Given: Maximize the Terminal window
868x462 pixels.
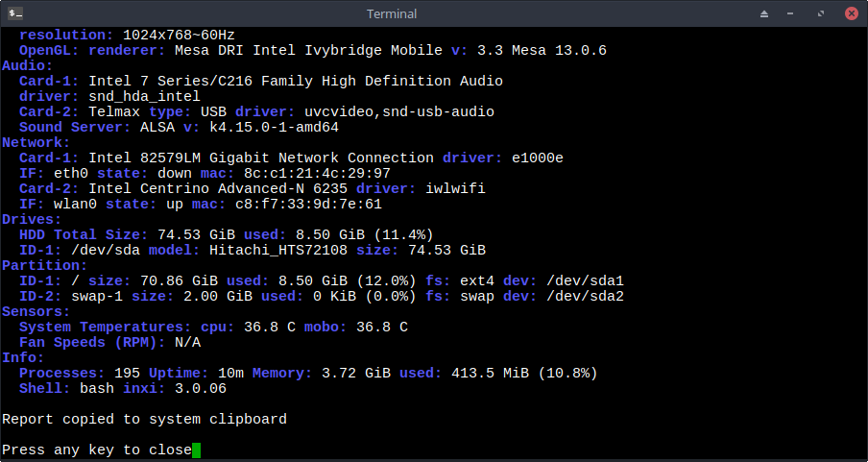Looking at the screenshot, I should click(x=821, y=13).
